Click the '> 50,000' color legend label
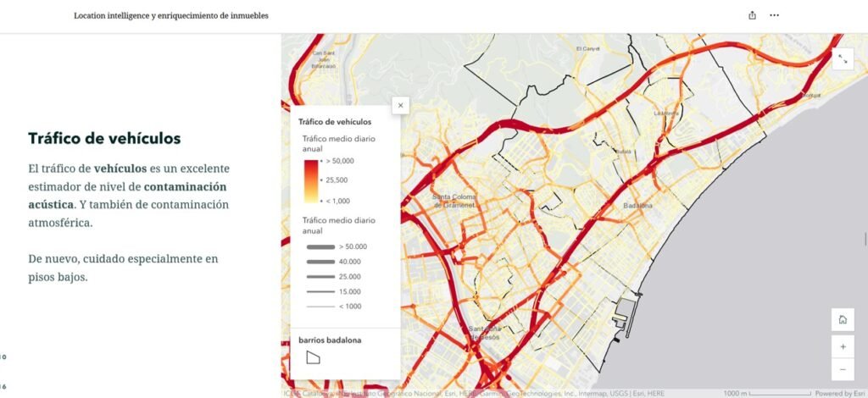The height and width of the screenshot is (398, 868). [x=339, y=161]
